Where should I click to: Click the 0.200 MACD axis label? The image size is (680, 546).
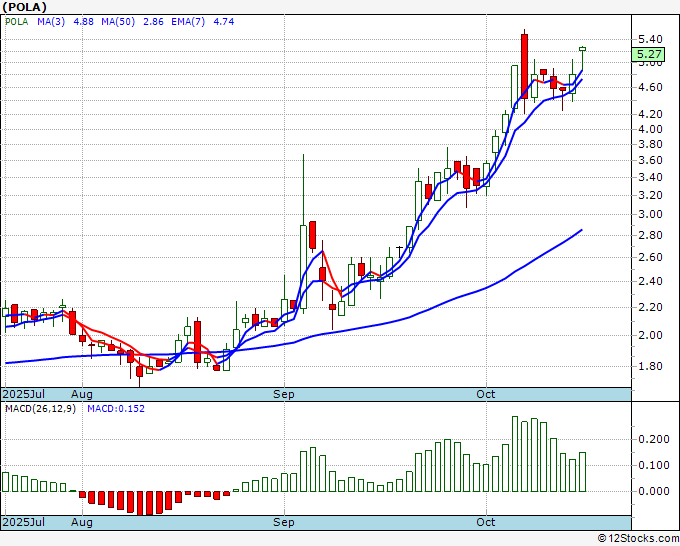point(652,439)
